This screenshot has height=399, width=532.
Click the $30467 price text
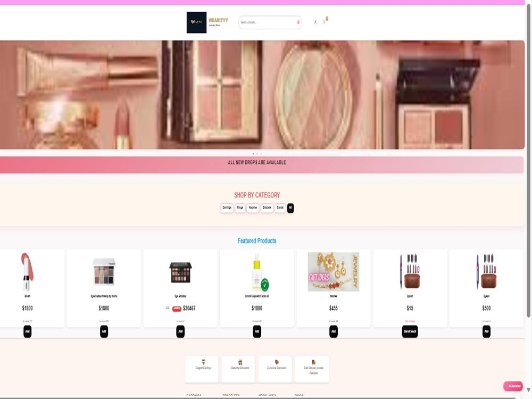coord(189,309)
